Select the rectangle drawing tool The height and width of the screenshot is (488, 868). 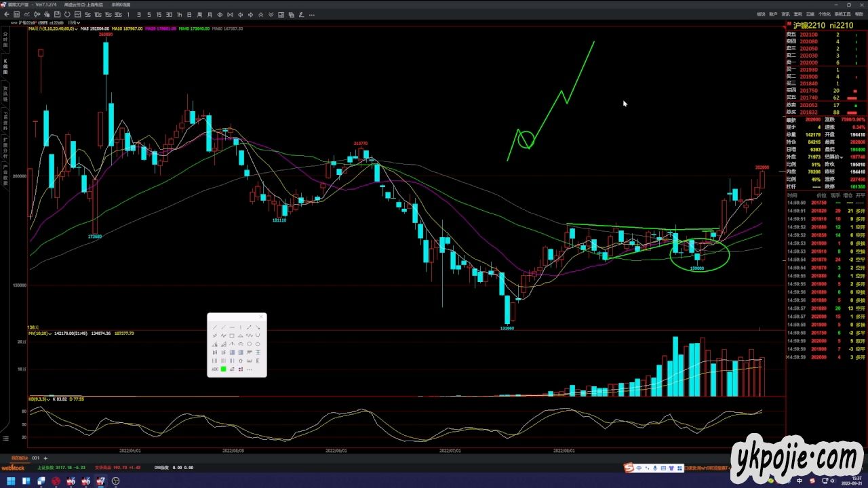232,335
